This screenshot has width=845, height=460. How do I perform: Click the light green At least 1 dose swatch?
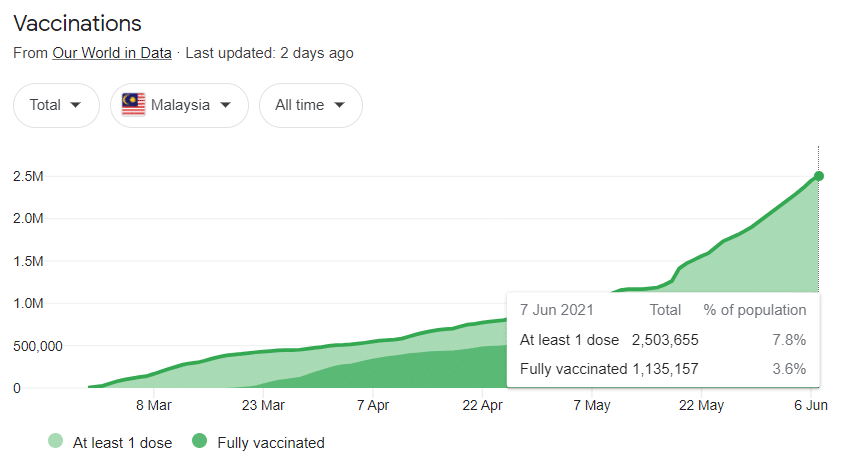point(56,441)
